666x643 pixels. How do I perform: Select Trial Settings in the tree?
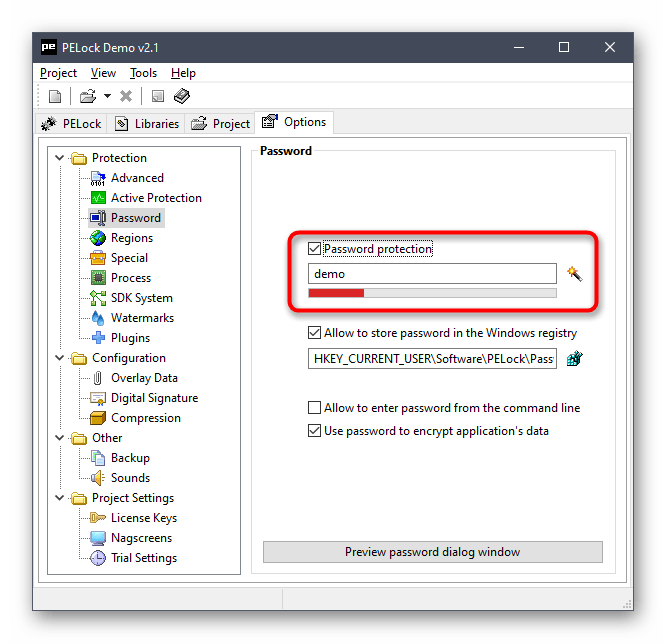click(144, 558)
